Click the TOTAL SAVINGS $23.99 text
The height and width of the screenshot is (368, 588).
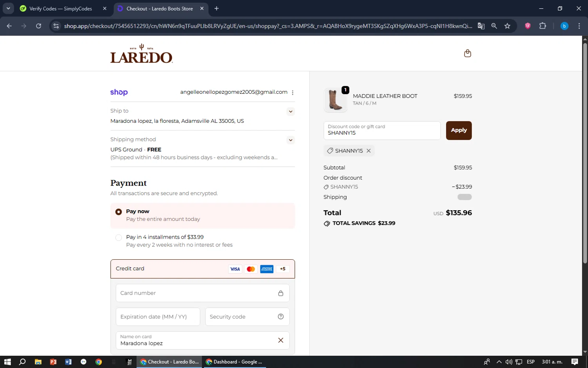(363, 223)
